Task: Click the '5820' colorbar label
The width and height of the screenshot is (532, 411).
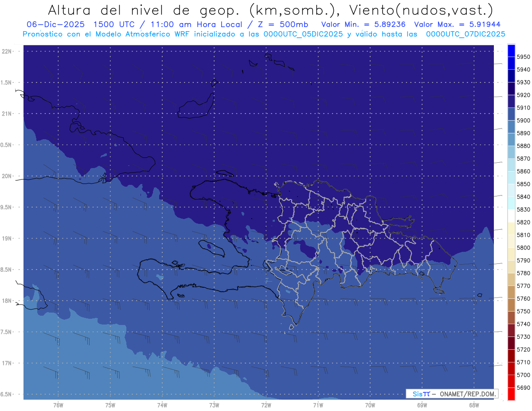Action: pos(524,222)
